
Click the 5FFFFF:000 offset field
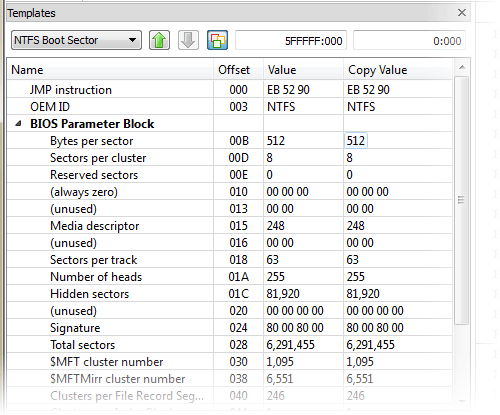[291, 41]
